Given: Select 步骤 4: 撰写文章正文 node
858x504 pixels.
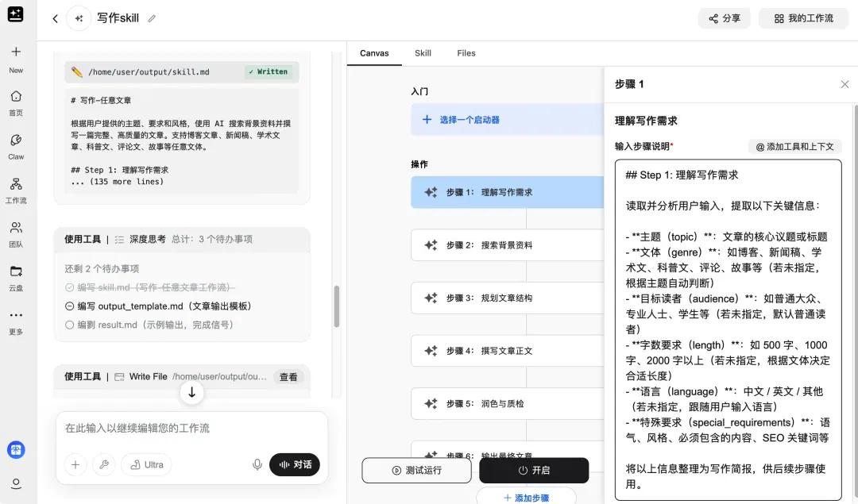Looking at the screenshot, I should coord(507,351).
